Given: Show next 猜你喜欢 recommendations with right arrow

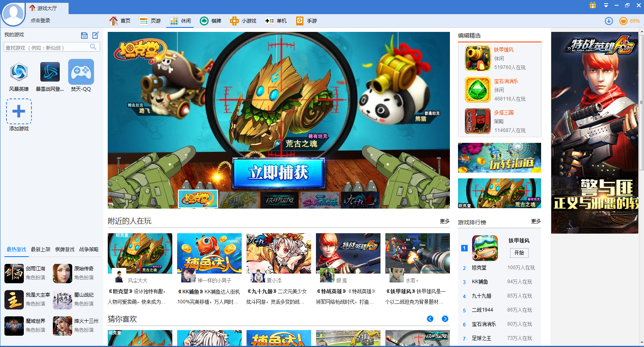Looking at the screenshot, I should point(445,319).
